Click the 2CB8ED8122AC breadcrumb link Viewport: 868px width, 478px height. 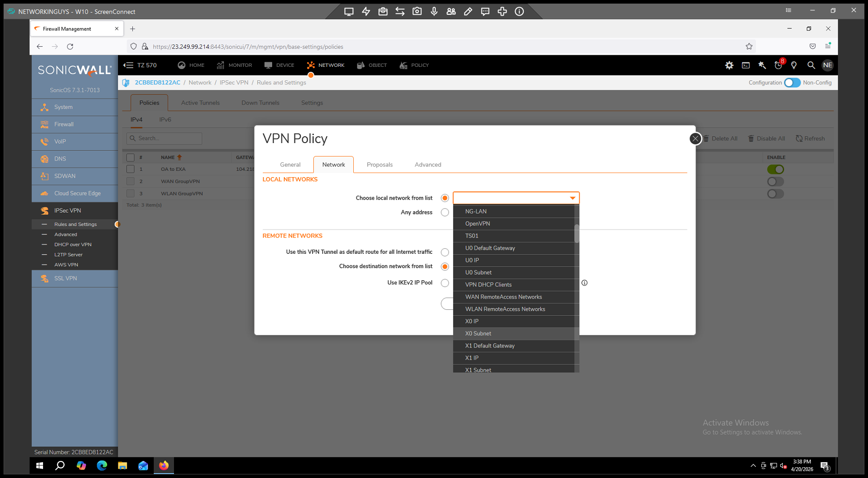point(157,83)
